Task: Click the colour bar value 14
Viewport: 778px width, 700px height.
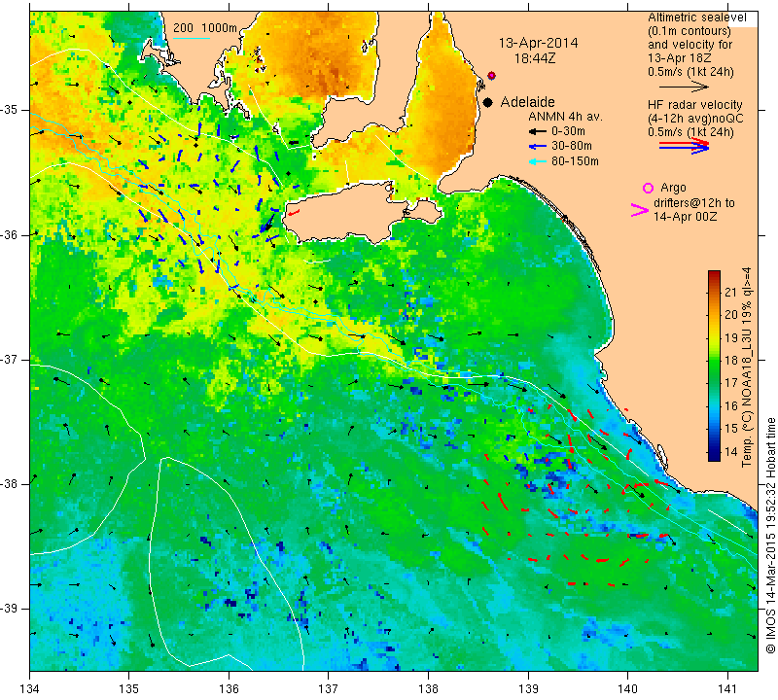Action: tap(731, 451)
